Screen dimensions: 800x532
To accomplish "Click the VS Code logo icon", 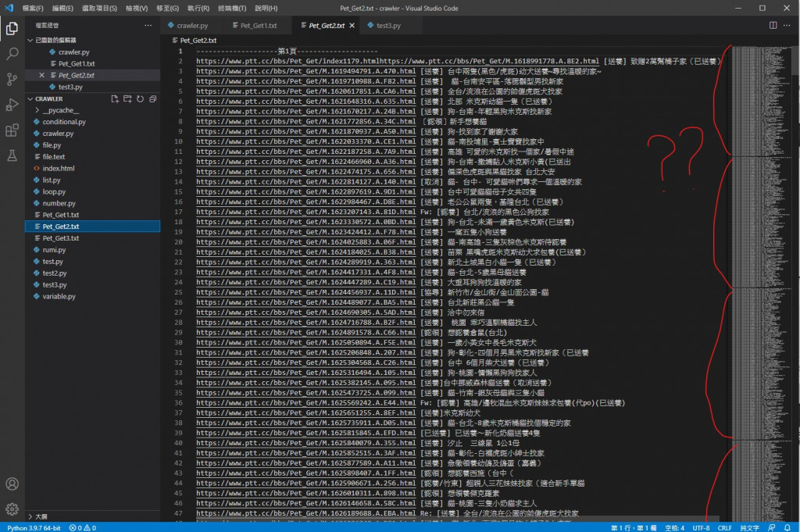I will 9,8.
